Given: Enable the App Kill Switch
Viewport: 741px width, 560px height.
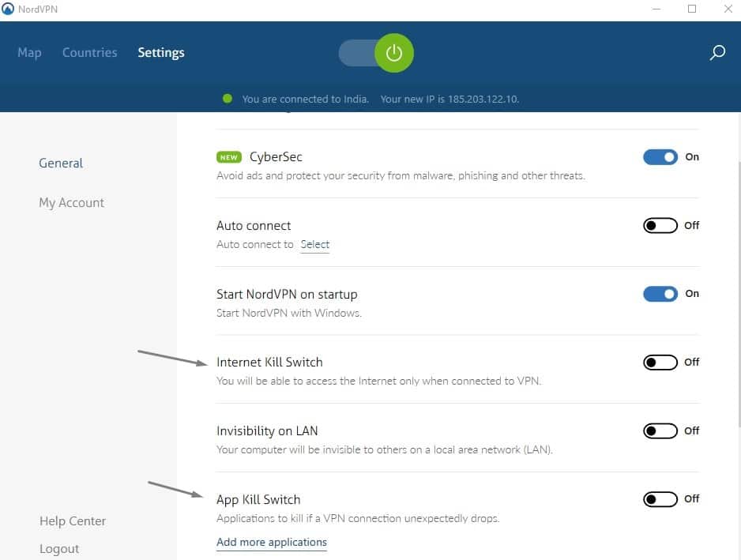Looking at the screenshot, I should (x=660, y=498).
